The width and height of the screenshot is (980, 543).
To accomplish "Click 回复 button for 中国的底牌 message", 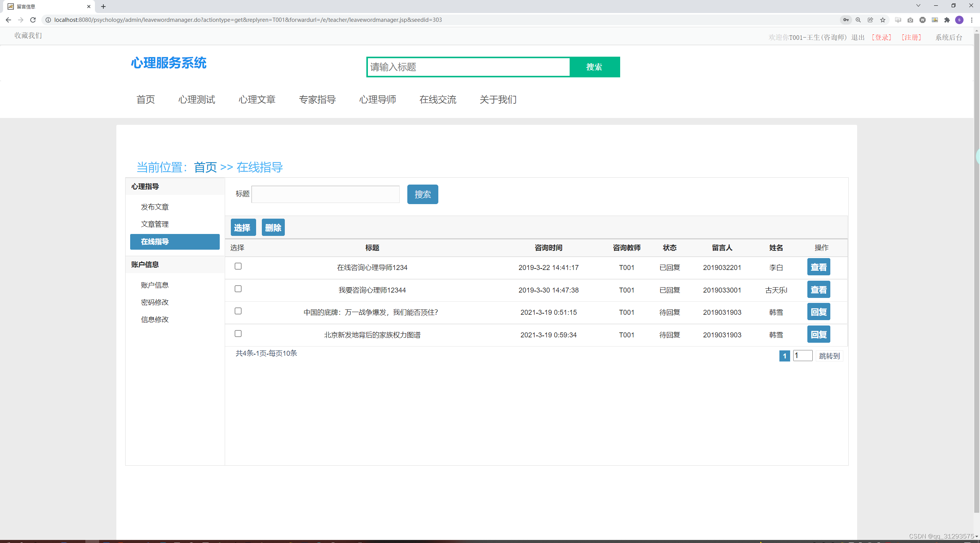I will (818, 312).
